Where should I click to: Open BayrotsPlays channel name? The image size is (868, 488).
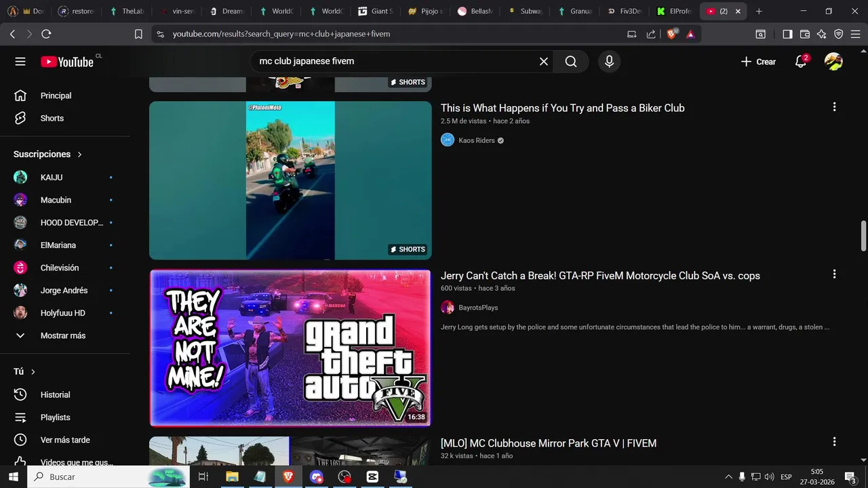coord(478,308)
